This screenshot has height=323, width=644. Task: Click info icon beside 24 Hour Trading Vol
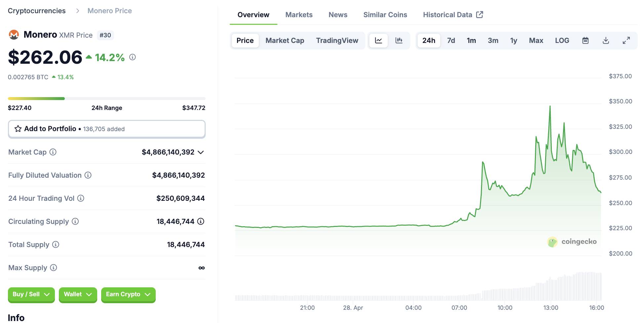point(81,198)
